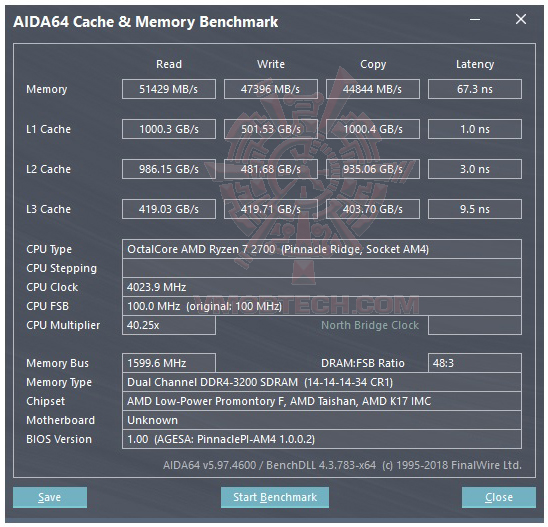Click Memory Type Dual Channel DDR4-3200 field
The width and height of the screenshot is (548, 527).
pos(322,382)
